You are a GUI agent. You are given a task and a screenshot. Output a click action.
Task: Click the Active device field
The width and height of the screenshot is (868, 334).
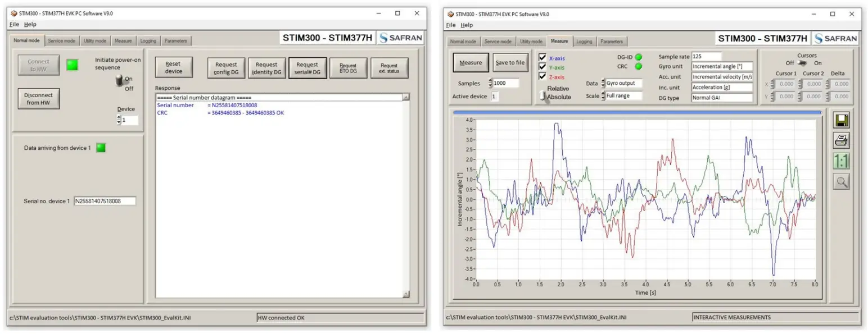495,97
